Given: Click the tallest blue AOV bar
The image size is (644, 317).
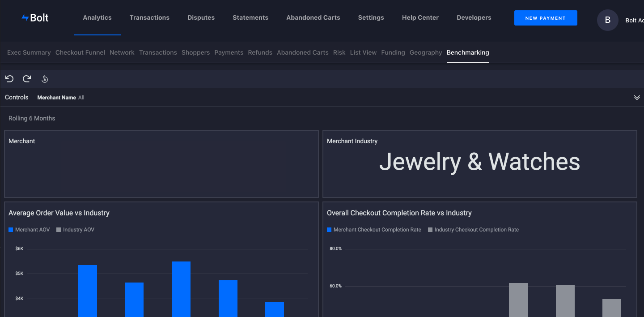Looking at the screenshot, I should [181, 289].
